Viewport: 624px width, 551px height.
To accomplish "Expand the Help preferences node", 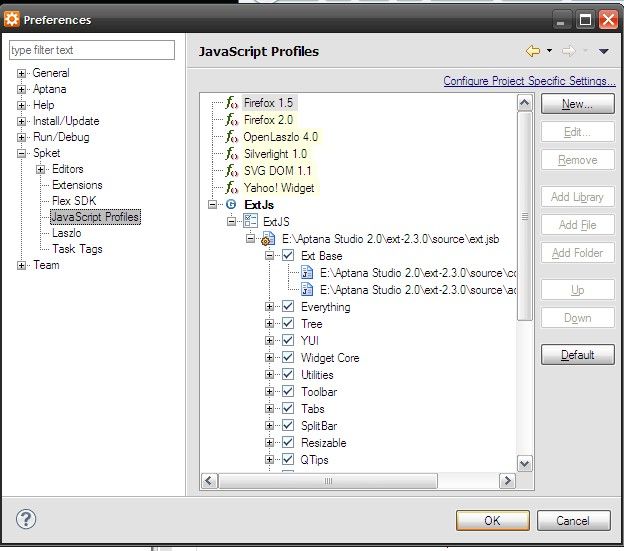I will [x=21, y=105].
